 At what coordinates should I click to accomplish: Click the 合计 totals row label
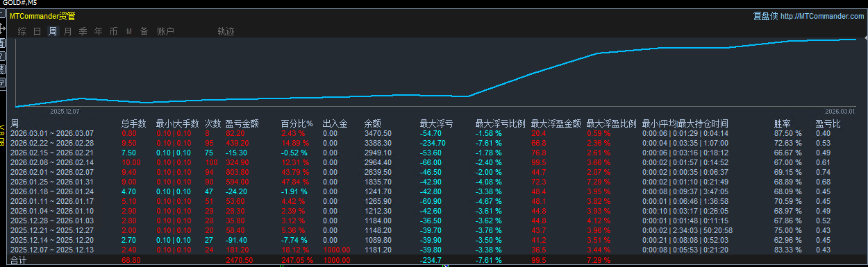pyautogui.click(x=18, y=261)
